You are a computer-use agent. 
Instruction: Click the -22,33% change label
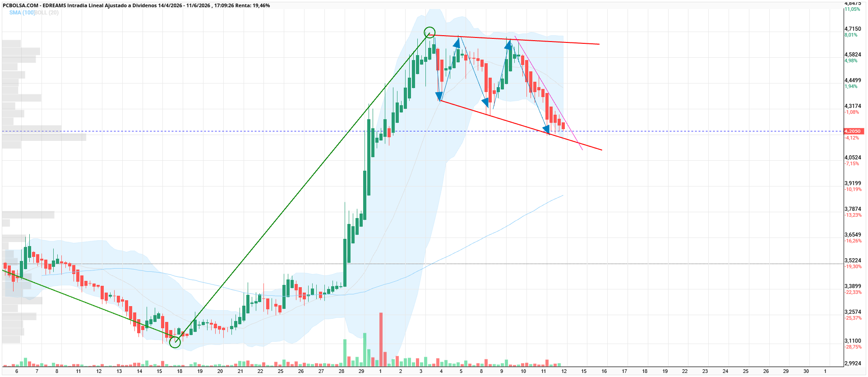tap(853, 292)
